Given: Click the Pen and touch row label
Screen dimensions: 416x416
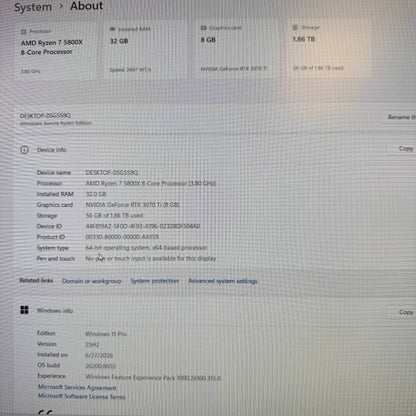Looking at the screenshot, I should point(56,258).
